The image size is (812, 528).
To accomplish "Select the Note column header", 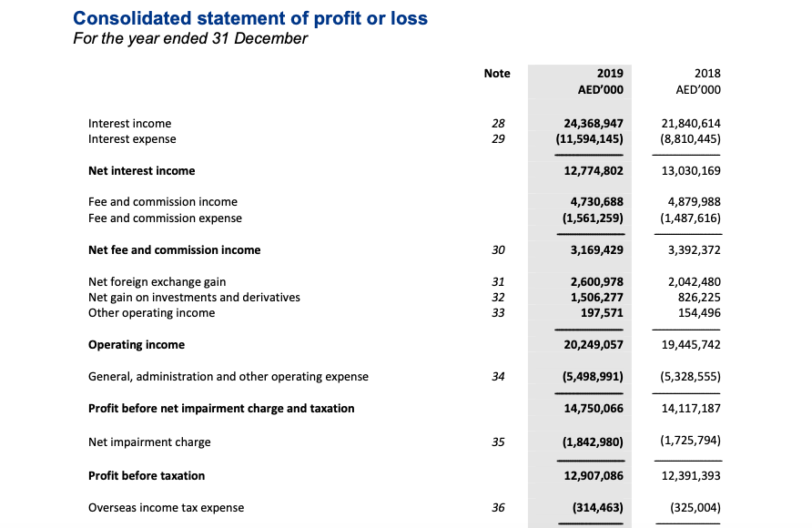I will coord(497,74).
